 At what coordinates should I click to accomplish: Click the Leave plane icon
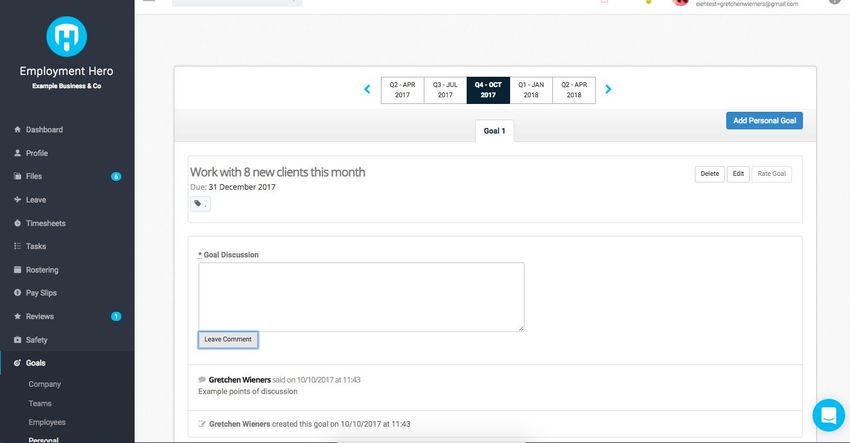click(x=17, y=200)
